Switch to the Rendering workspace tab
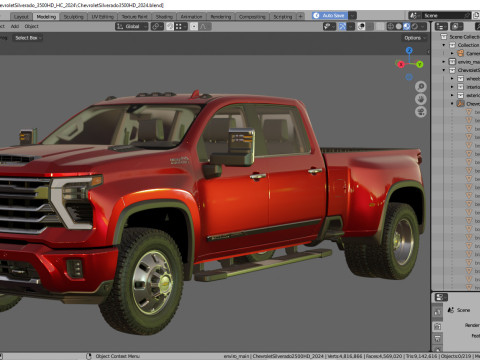Image resolution: width=480 pixels, height=360 pixels. click(x=221, y=16)
